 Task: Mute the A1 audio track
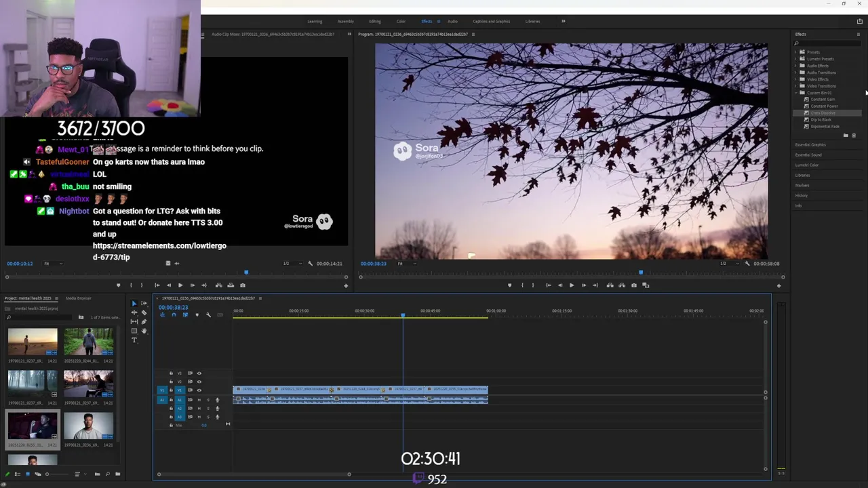(199, 400)
